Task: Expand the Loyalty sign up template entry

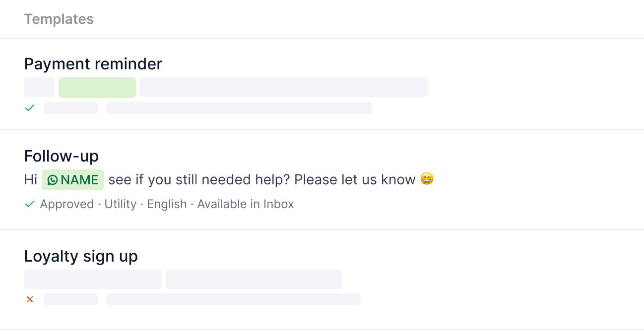Action: [x=81, y=256]
